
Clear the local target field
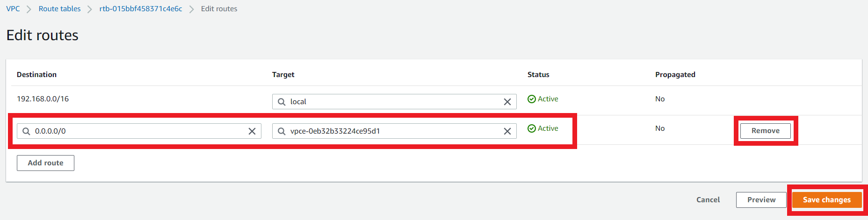click(507, 102)
